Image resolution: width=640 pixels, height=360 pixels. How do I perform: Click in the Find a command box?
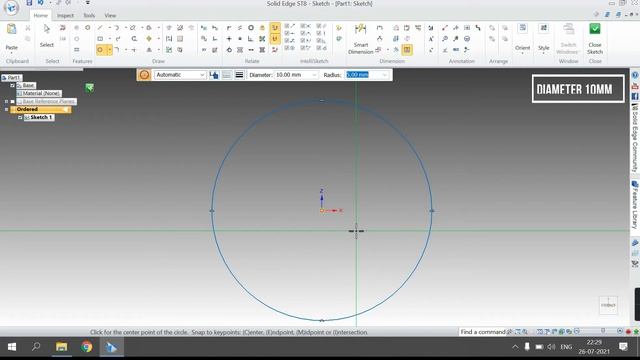coord(483,332)
